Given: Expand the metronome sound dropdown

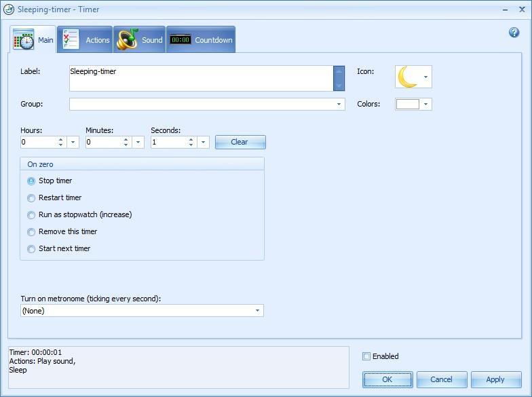Looking at the screenshot, I should coord(257,311).
